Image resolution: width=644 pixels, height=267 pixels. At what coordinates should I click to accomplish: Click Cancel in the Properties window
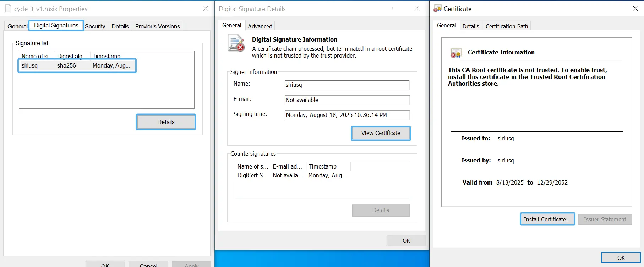pyautogui.click(x=148, y=265)
